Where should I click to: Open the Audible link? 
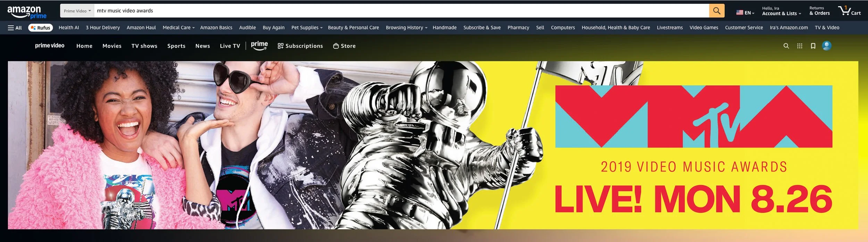(x=247, y=28)
